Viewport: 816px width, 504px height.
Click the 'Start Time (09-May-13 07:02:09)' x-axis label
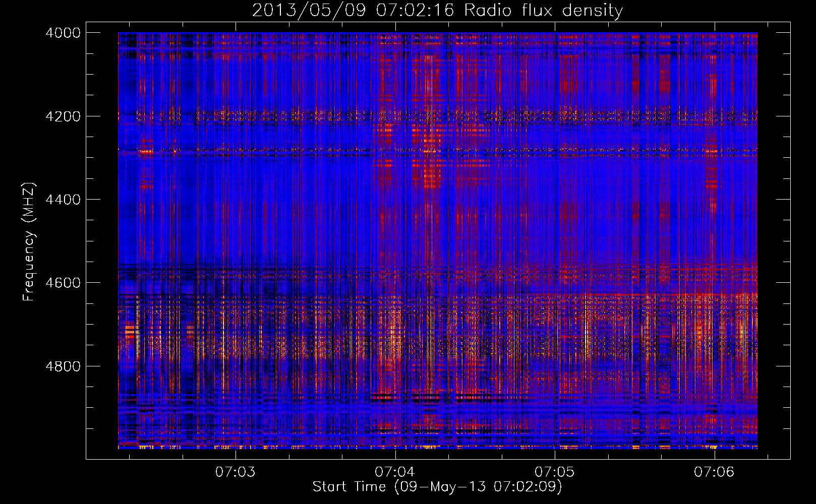(437, 487)
